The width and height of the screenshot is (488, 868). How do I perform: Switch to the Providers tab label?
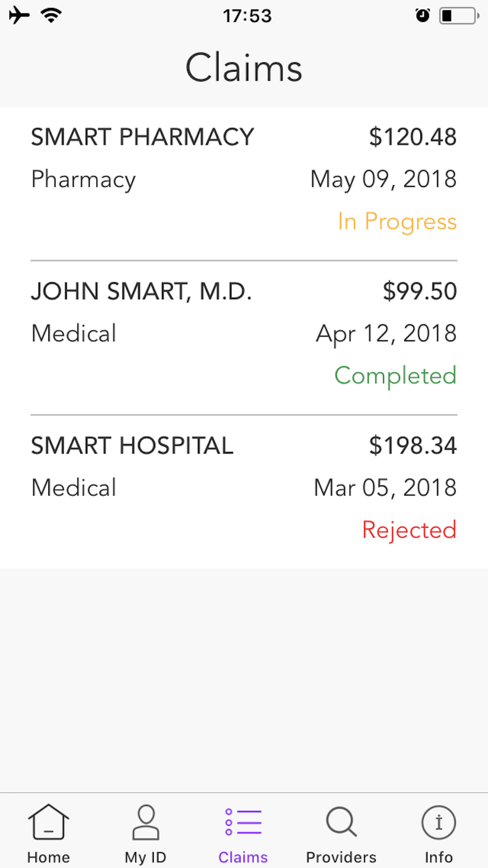tap(341, 857)
